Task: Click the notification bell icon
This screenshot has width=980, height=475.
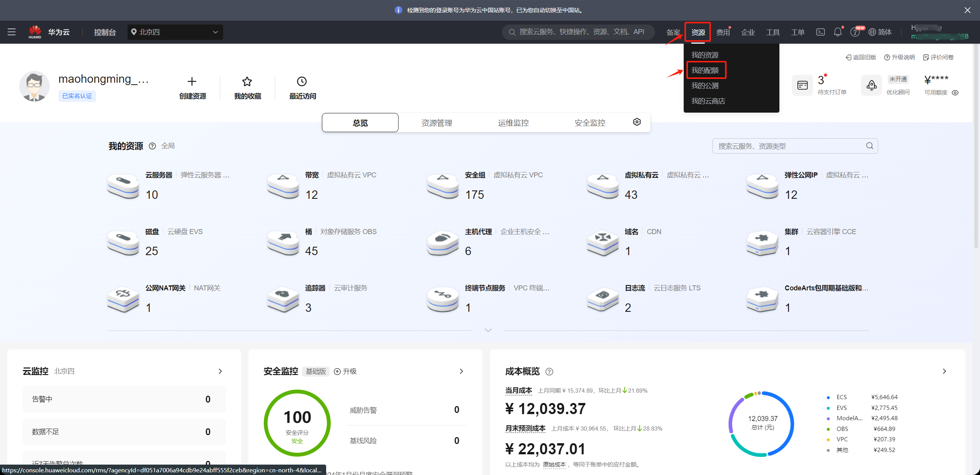Action: 838,32
